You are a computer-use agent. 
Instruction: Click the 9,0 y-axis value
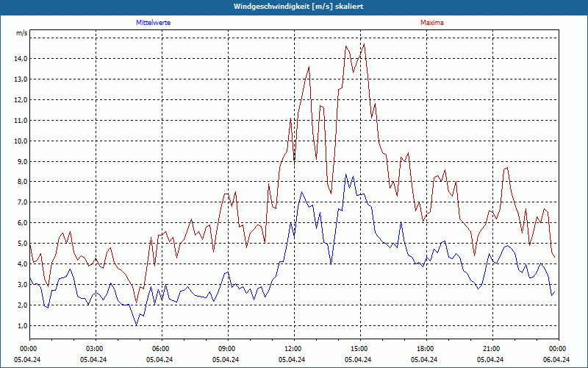click(23, 161)
